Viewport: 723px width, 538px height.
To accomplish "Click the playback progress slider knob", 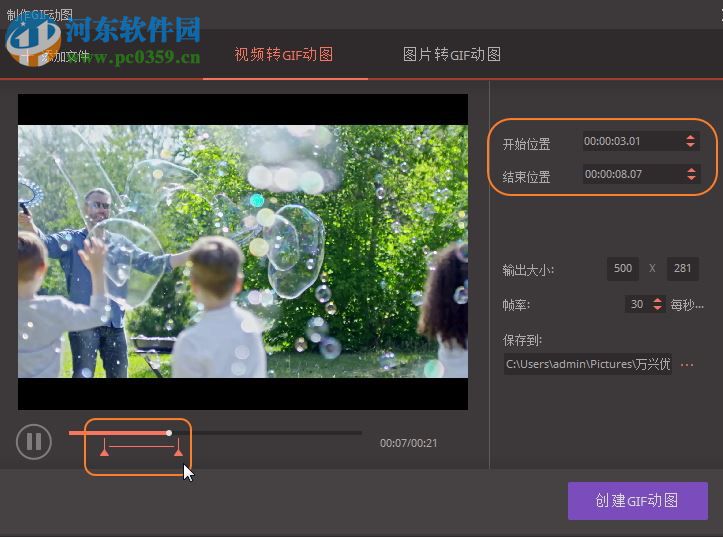I will point(169,433).
